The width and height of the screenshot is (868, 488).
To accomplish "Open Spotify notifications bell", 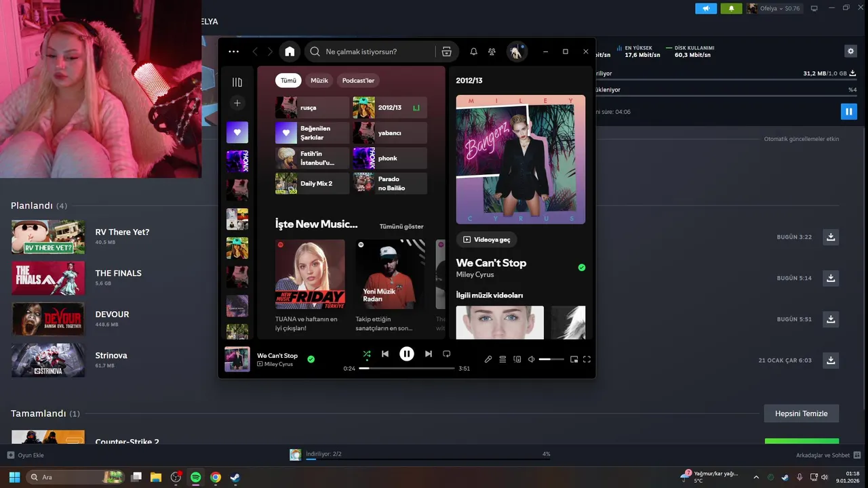I will [473, 52].
